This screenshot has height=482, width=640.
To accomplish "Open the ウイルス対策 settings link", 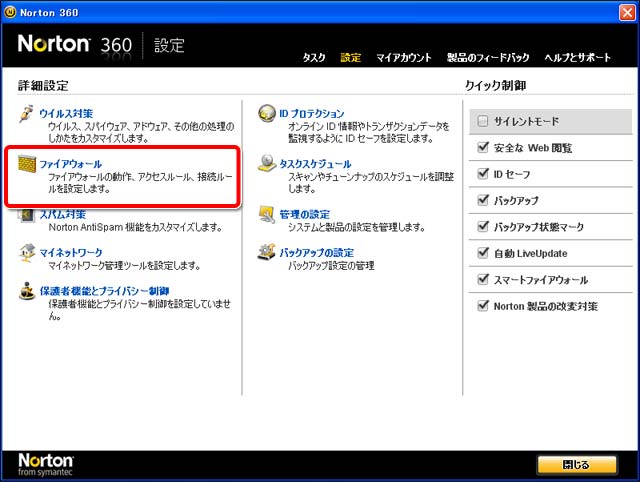I will [66, 113].
